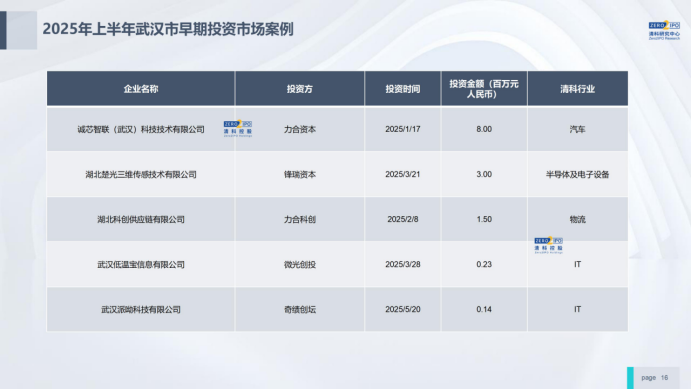
Task: Select the industry cell 汽车
Action: (x=577, y=129)
